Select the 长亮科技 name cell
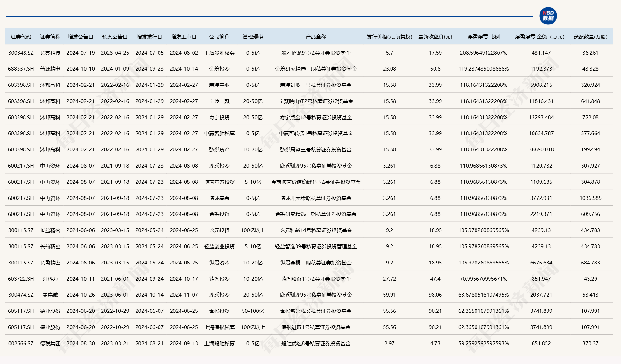Screen dimensions: 621x364 click(50, 53)
